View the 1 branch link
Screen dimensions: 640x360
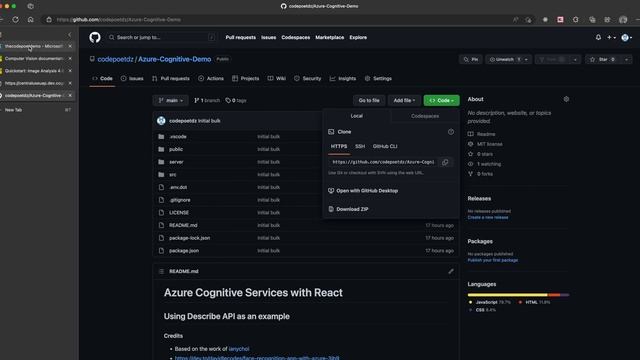[207, 100]
